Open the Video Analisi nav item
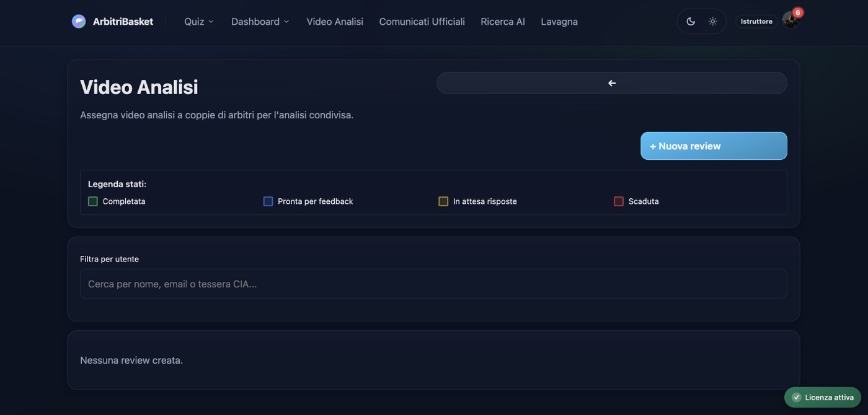Image resolution: width=868 pixels, height=415 pixels. (335, 22)
